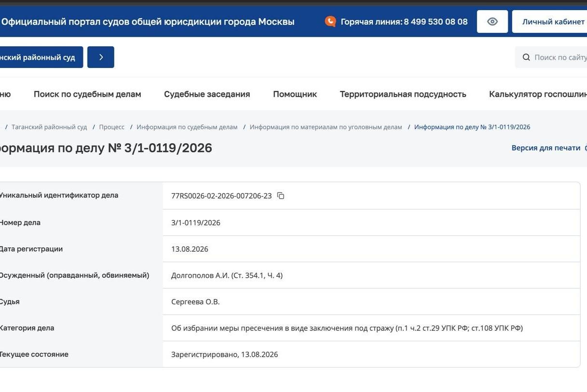Click the hotline number 8 499 530 08 08
The image size is (587, 392).
(x=436, y=22)
